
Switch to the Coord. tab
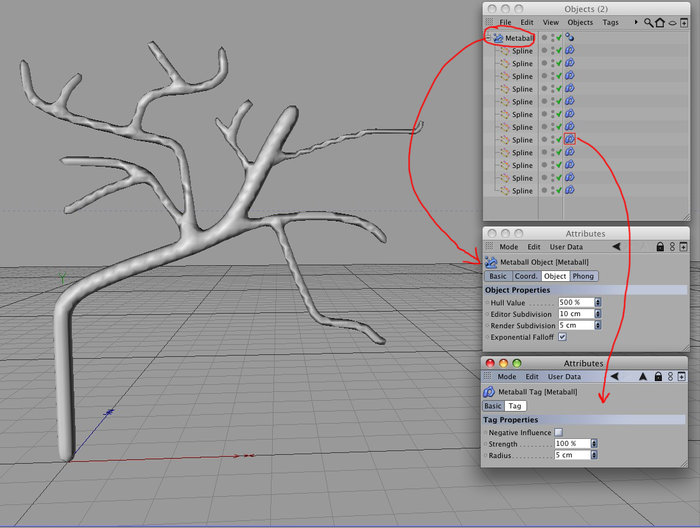526,276
